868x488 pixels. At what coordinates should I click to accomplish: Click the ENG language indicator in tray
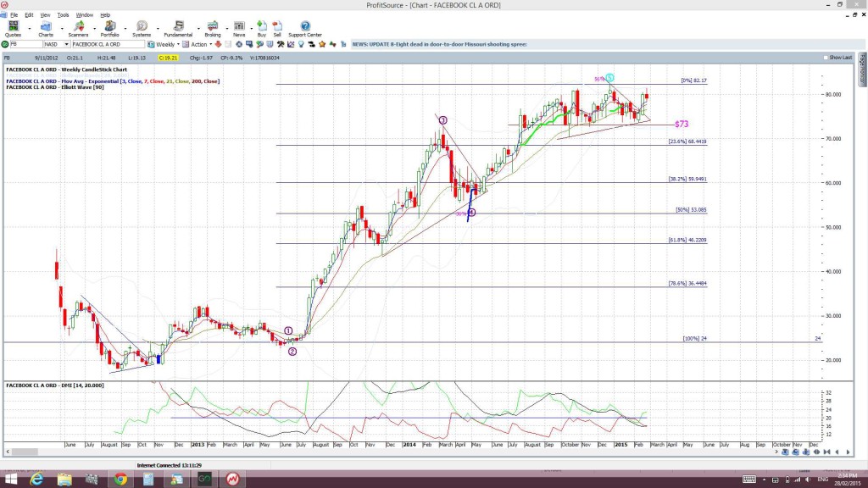[822, 480]
